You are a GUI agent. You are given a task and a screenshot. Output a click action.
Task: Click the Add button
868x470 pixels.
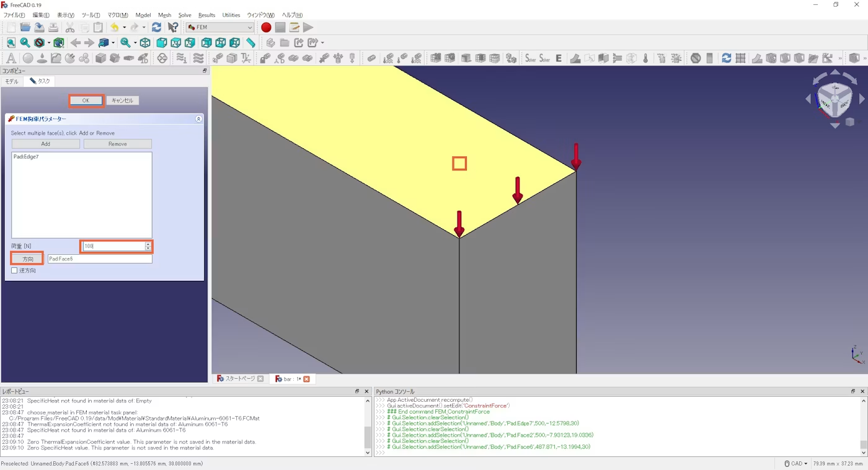(46, 144)
